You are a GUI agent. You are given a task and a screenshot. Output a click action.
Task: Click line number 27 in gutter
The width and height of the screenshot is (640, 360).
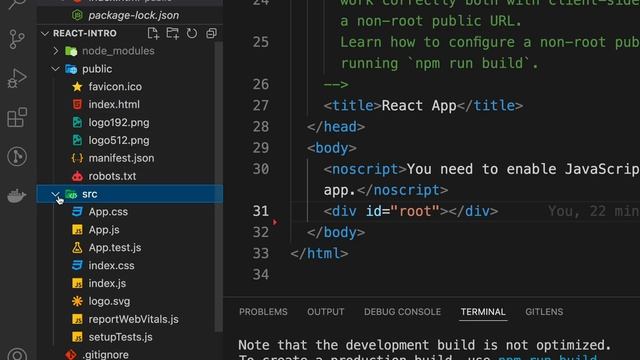click(x=260, y=106)
